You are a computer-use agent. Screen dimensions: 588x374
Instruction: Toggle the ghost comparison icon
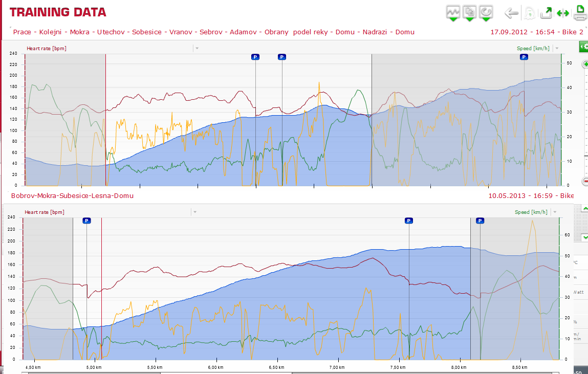(530, 13)
